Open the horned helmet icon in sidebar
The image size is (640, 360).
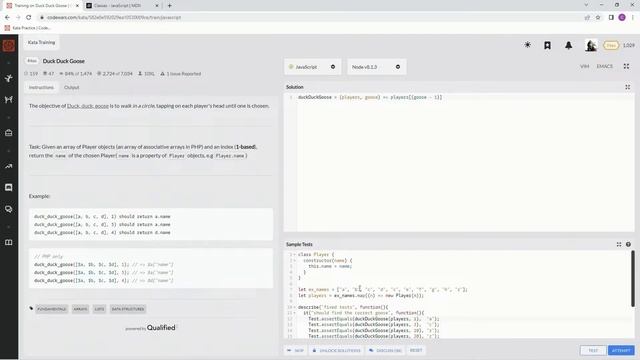pos(9,100)
